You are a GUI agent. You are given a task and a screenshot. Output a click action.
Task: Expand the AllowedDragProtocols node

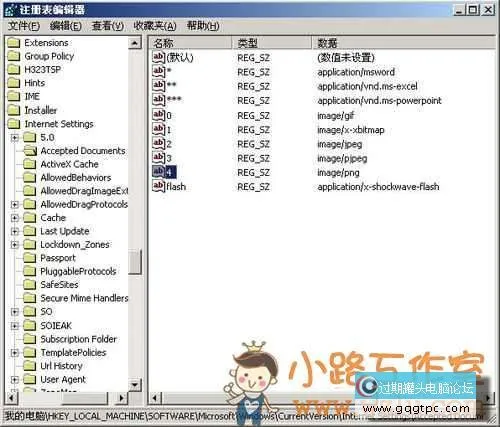15,205
